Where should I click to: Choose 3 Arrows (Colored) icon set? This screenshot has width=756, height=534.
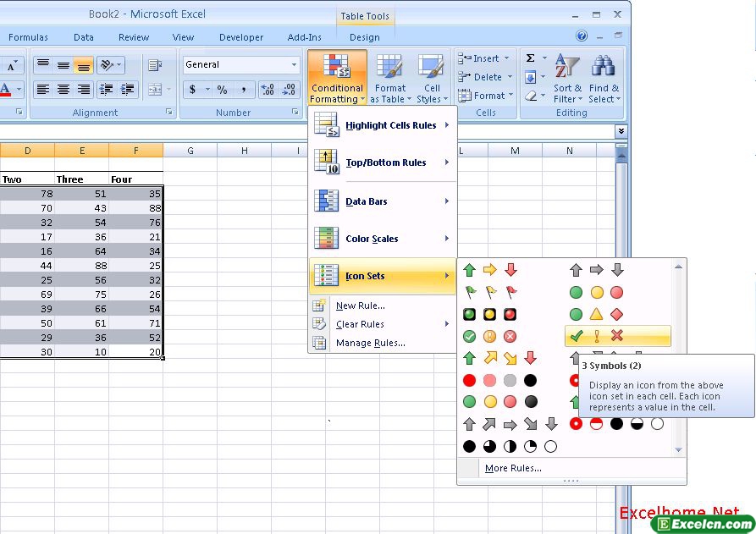[x=490, y=270]
